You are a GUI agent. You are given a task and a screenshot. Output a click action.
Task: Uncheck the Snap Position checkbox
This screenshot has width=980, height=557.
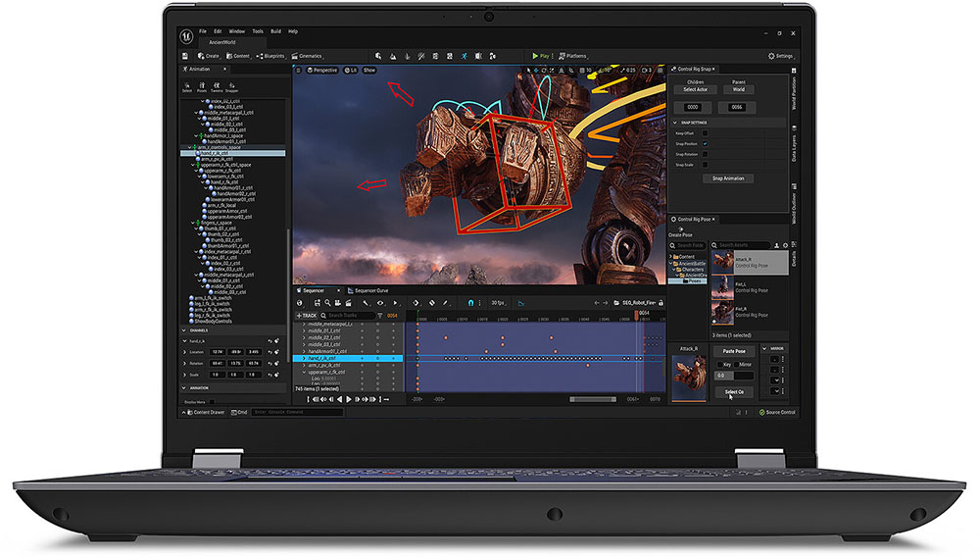click(705, 144)
